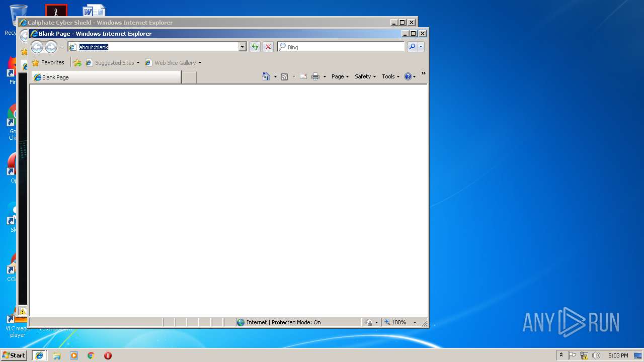Open Google Chrome from taskbar
The width and height of the screenshot is (644, 362).
[x=91, y=355]
